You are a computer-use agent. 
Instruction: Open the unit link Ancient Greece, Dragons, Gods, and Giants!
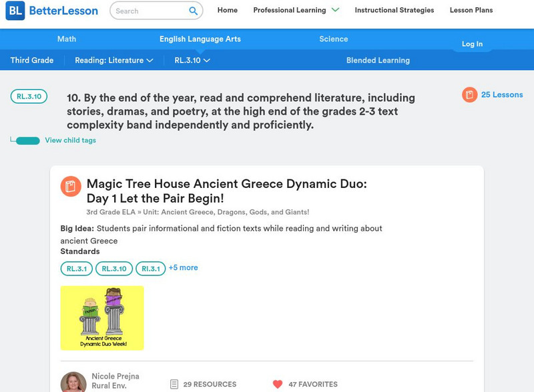click(226, 212)
